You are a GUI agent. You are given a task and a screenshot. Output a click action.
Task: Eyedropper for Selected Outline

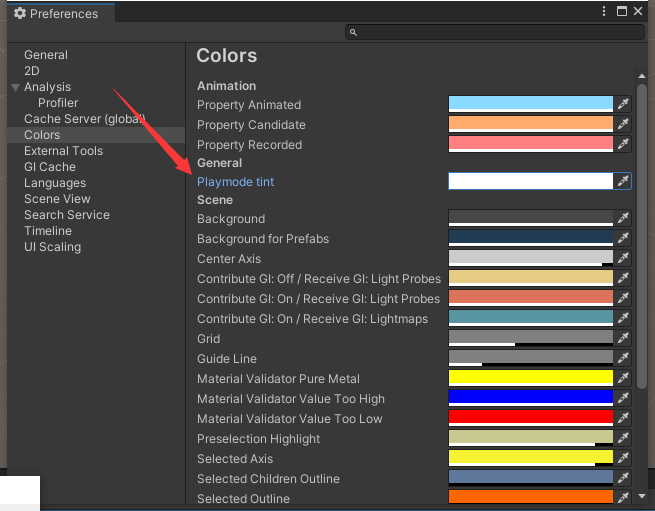point(623,497)
